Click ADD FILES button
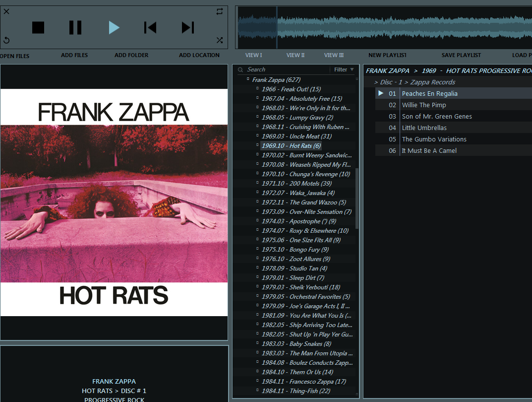The image size is (532, 402). coord(74,55)
